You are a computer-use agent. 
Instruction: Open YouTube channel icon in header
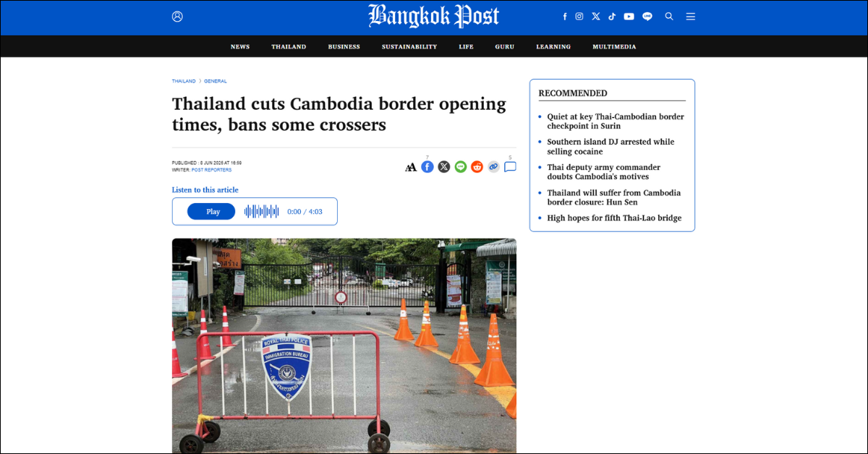[629, 16]
